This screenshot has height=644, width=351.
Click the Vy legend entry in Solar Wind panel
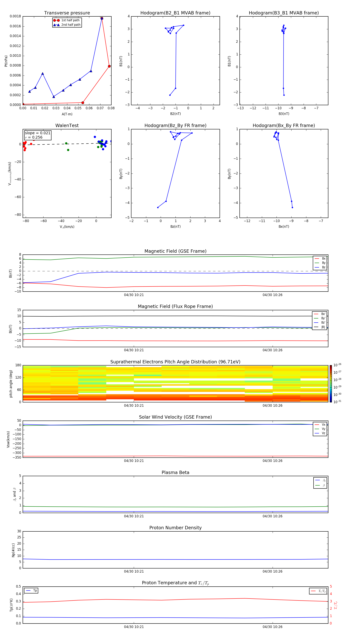tap(320, 429)
